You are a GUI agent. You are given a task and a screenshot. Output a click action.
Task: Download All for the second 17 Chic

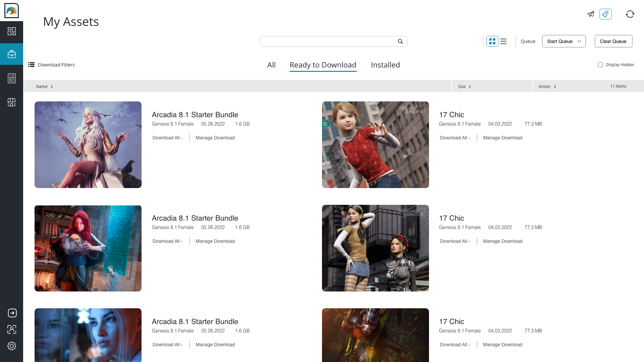(x=455, y=241)
